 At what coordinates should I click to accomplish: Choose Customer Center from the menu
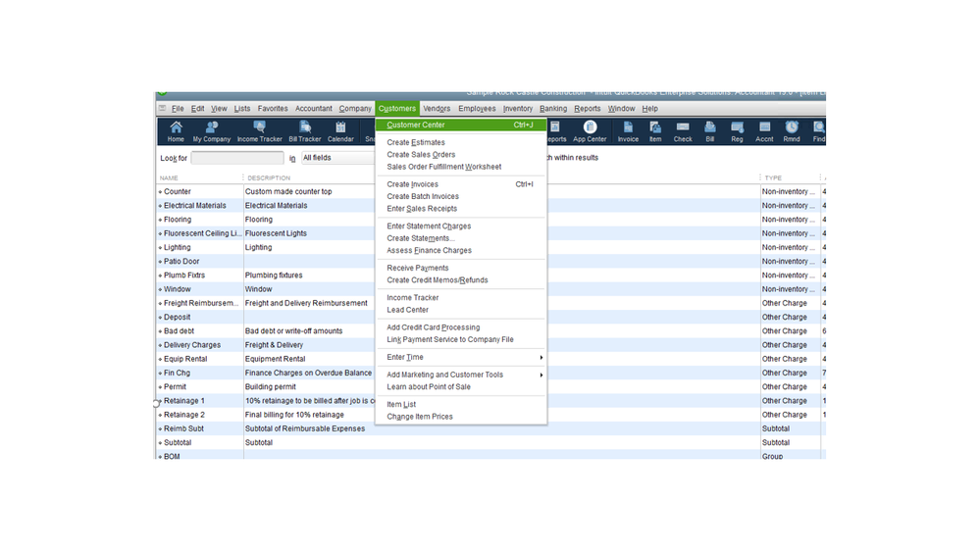pos(461,125)
